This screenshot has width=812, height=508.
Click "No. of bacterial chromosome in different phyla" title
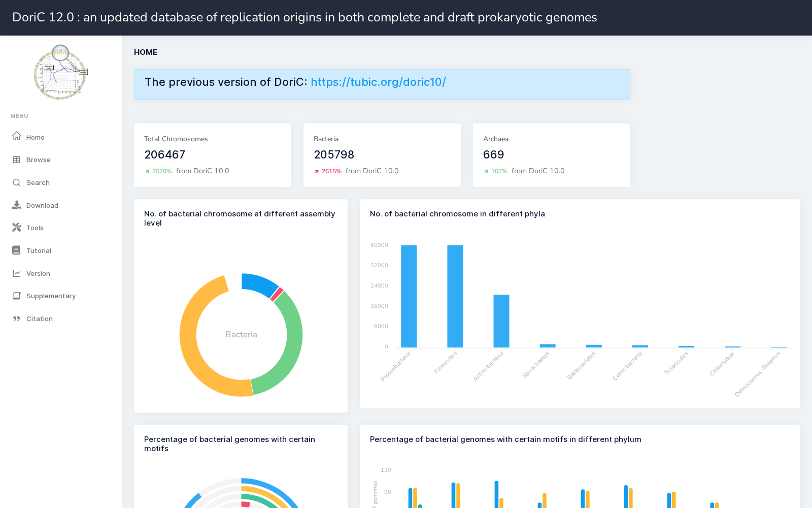457,214
